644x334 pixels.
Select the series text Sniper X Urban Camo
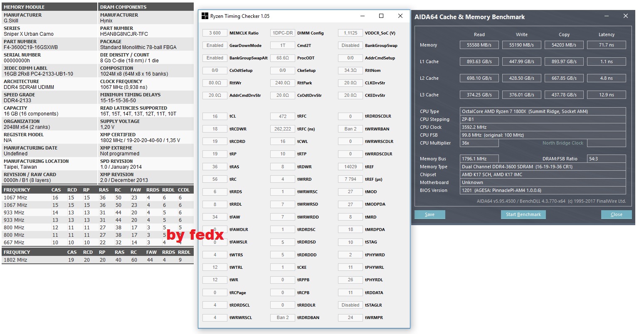pos(29,34)
